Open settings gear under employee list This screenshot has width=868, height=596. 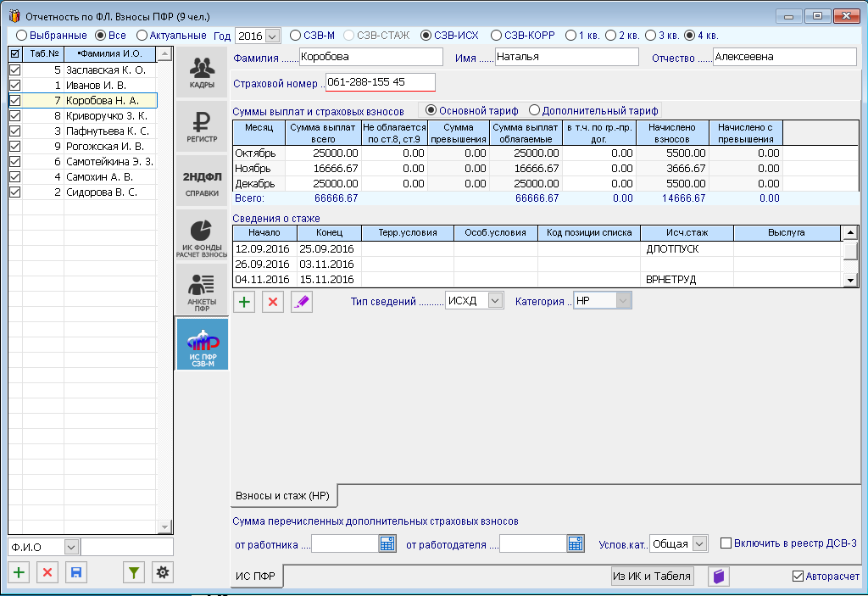pyautogui.click(x=162, y=572)
